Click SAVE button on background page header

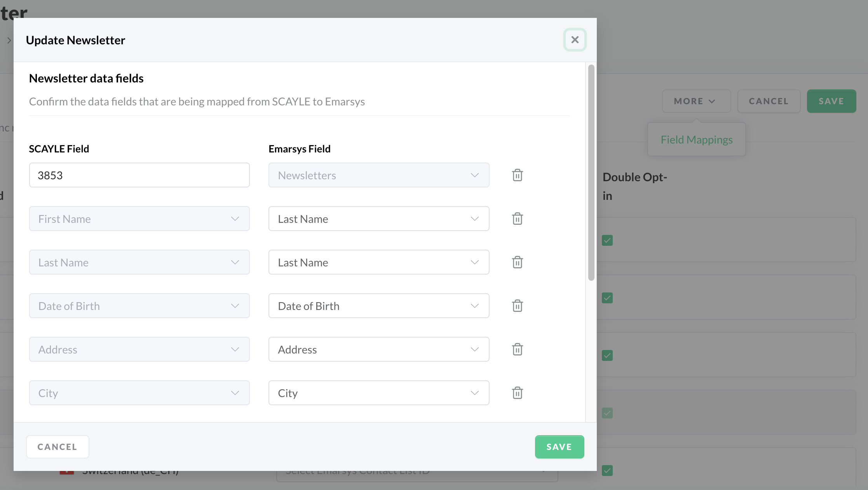831,101
